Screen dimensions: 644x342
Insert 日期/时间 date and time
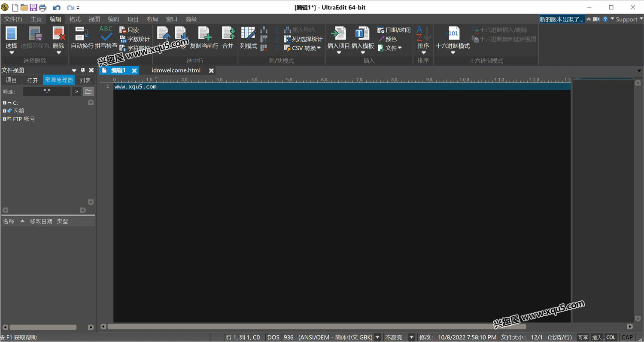pyautogui.click(x=394, y=30)
